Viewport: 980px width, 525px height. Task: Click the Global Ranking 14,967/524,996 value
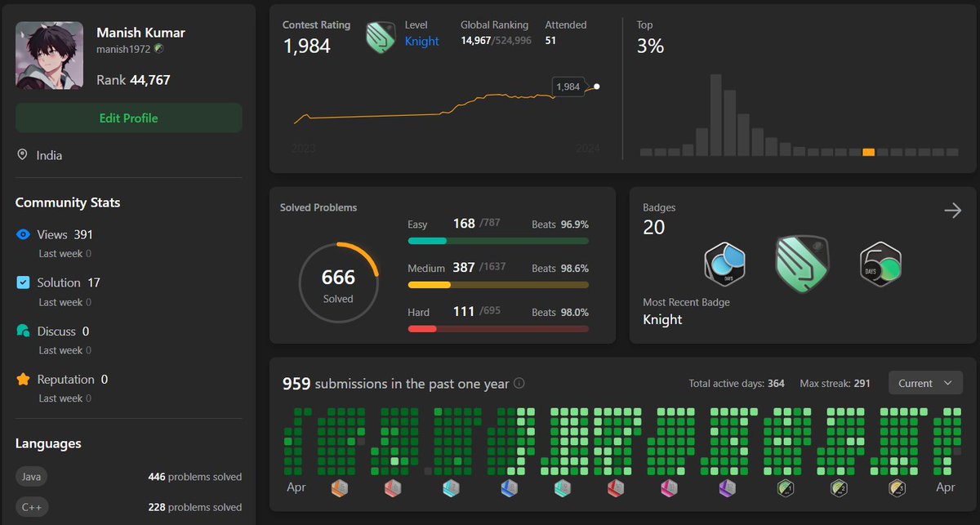pyautogui.click(x=496, y=40)
